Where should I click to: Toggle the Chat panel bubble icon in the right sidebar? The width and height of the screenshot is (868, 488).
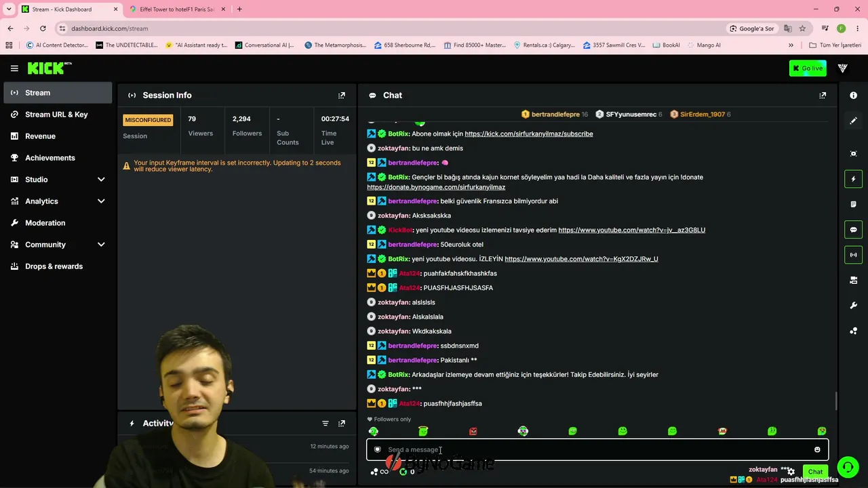point(853,230)
